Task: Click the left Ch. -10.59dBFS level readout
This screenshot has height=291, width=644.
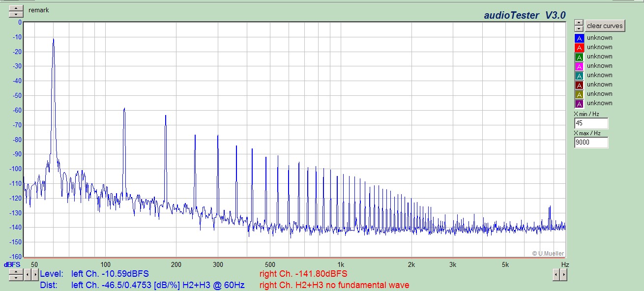Action: point(110,274)
